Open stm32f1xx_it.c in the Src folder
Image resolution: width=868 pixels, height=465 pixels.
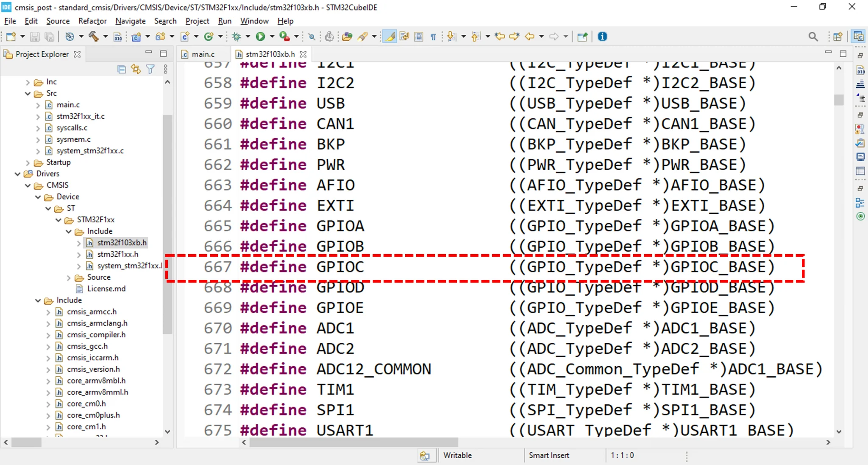[80, 116]
